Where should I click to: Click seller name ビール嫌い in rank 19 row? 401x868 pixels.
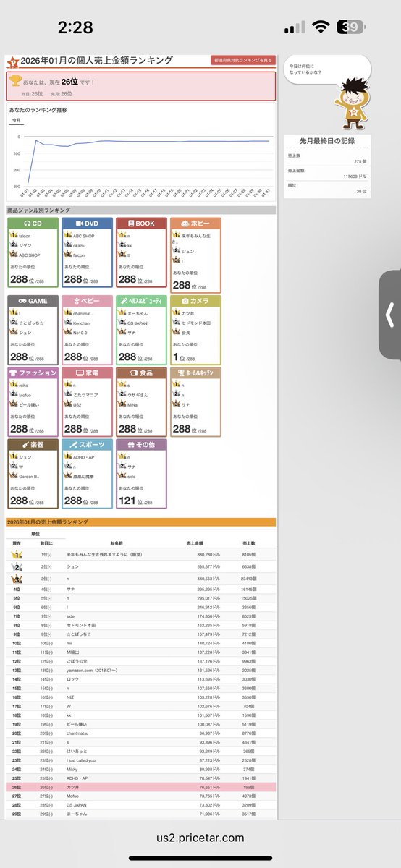tap(76, 724)
